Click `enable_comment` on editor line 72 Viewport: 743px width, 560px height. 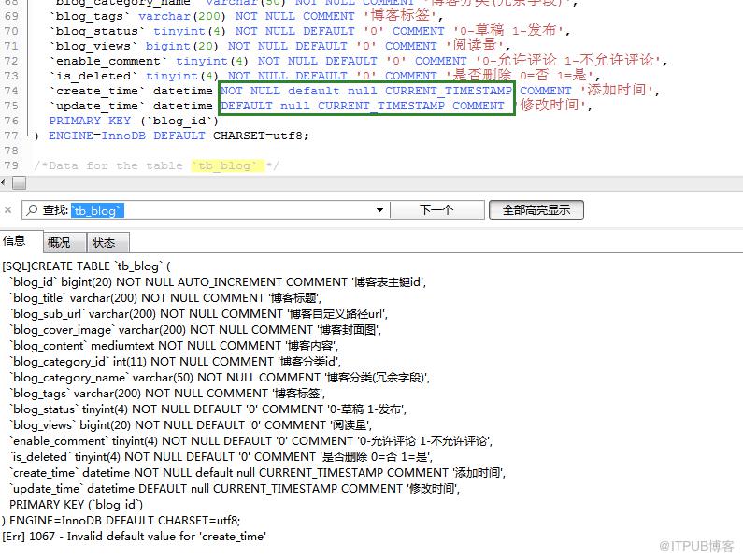point(108,61)
